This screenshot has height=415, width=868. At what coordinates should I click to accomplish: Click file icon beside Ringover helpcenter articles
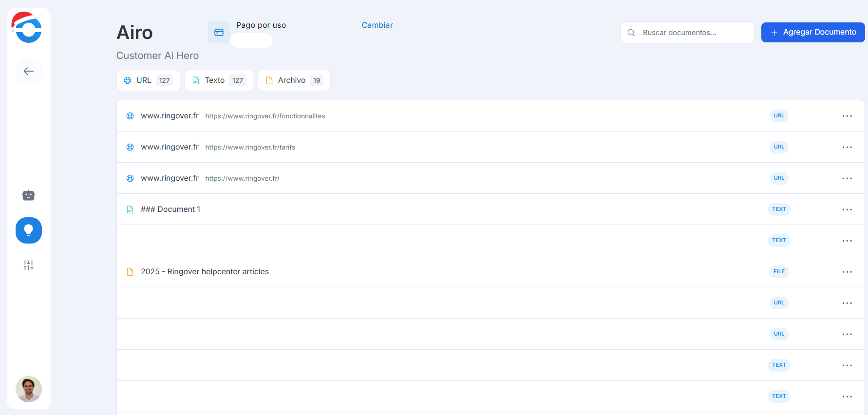130,272
